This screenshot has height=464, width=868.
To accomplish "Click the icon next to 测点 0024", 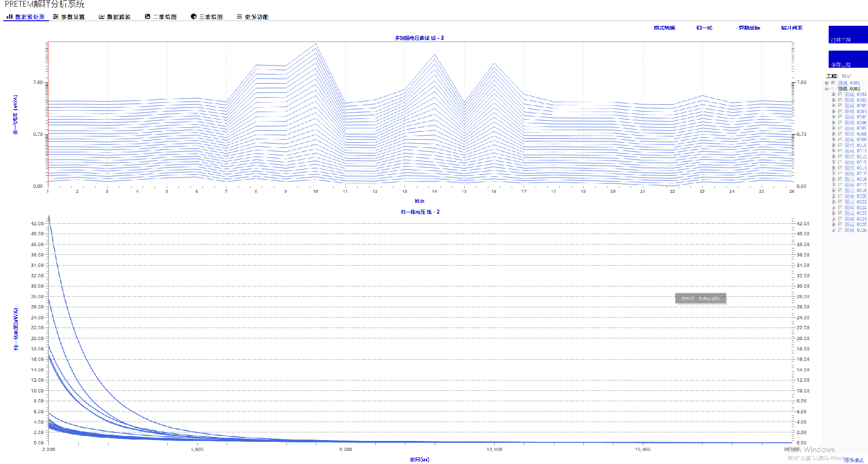I will point(840,219).
